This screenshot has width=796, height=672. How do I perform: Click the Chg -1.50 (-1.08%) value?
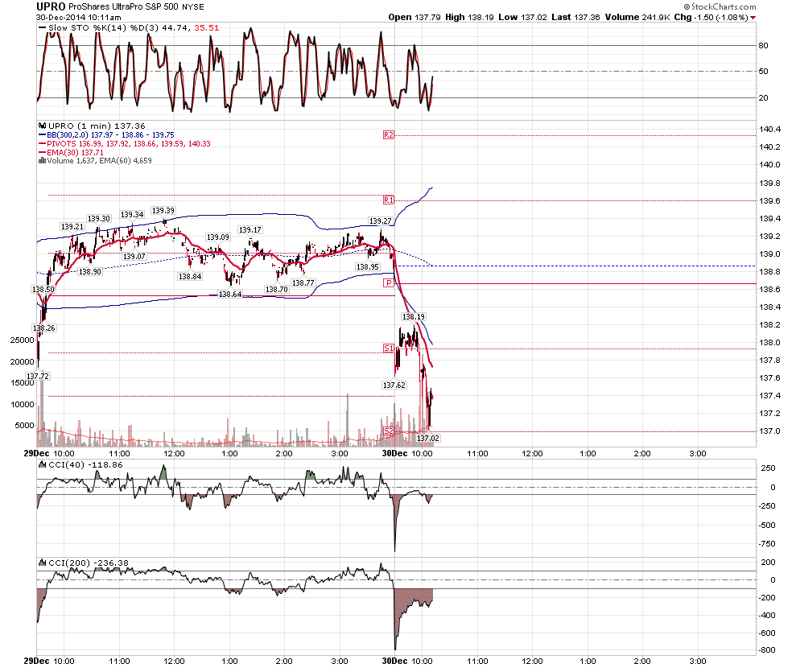point(711,17)
